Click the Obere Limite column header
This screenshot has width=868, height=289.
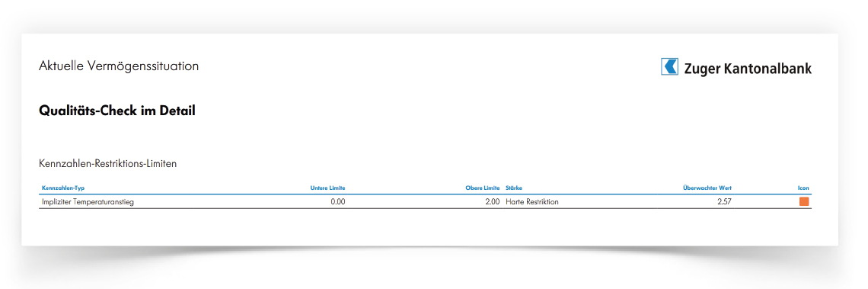click(483, 188)
